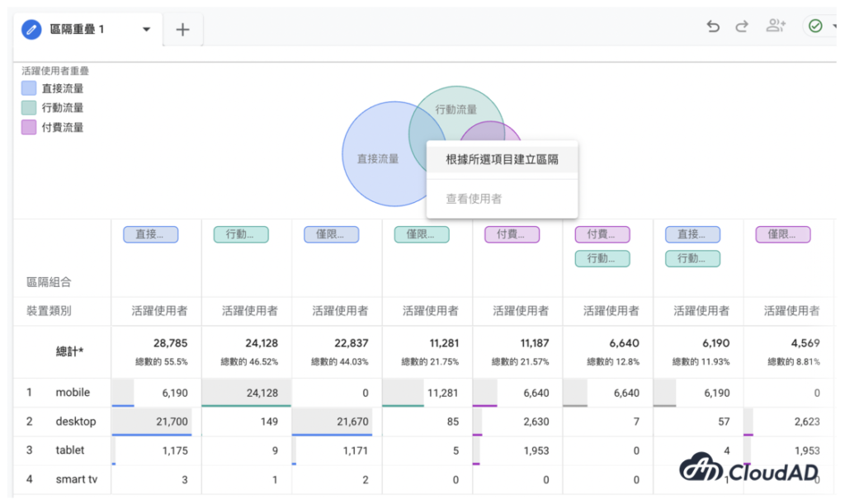This screenshot has height=504, width=845.
Task: Undo the last change
Action: coord(713,26)
